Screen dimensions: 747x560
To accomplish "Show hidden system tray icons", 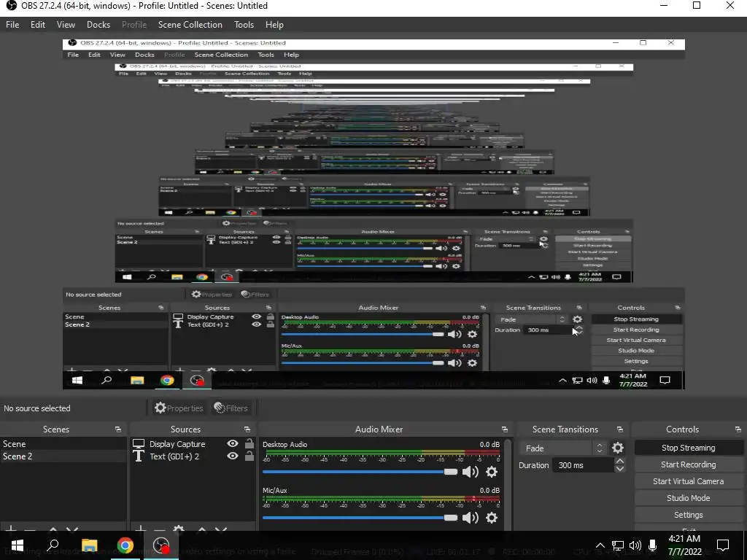I will click(600, 545).
